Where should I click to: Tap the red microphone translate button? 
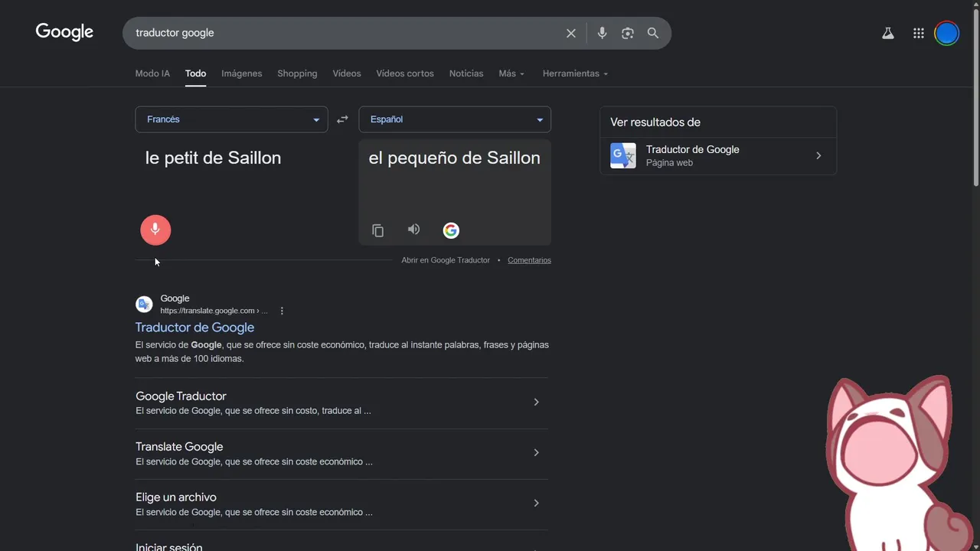tap(155, 230)
